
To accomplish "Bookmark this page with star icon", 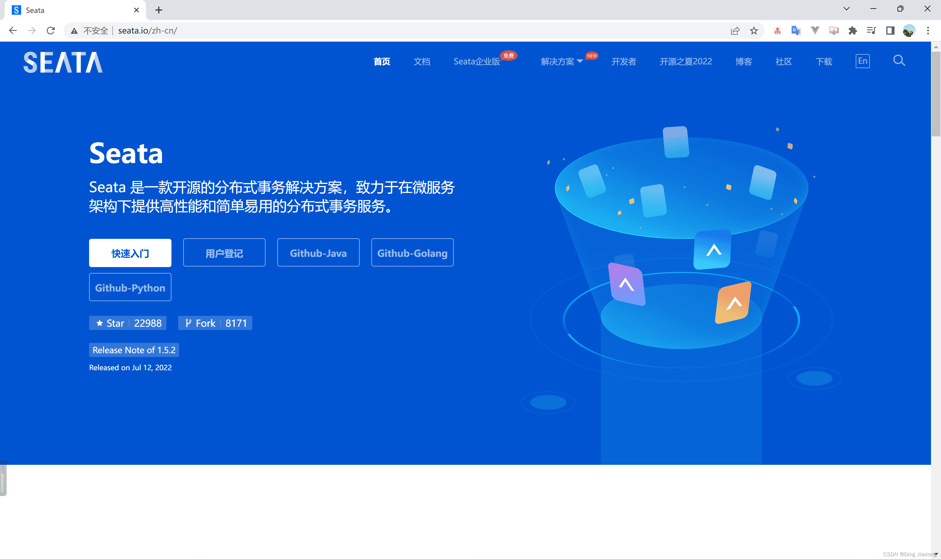I will (754, 31).
